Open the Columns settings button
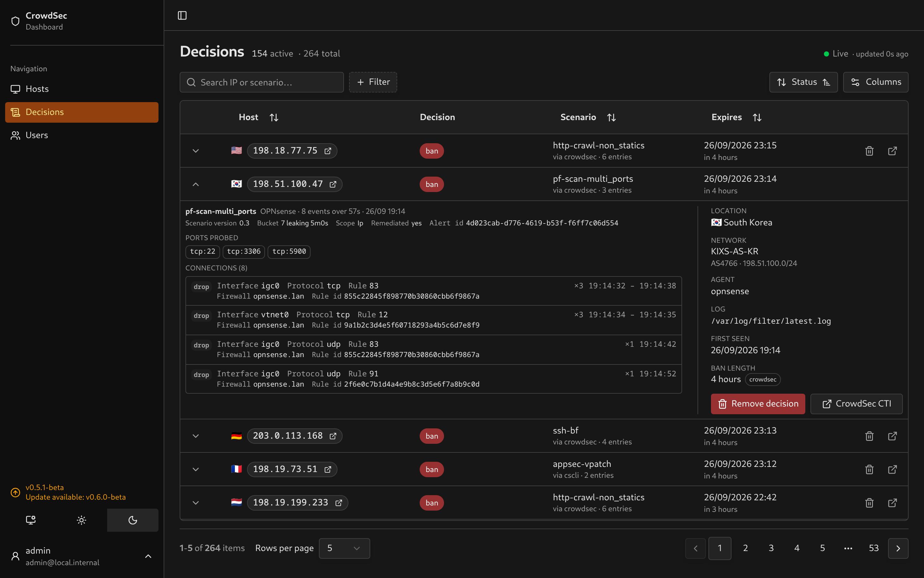 (x=876, y=82)
